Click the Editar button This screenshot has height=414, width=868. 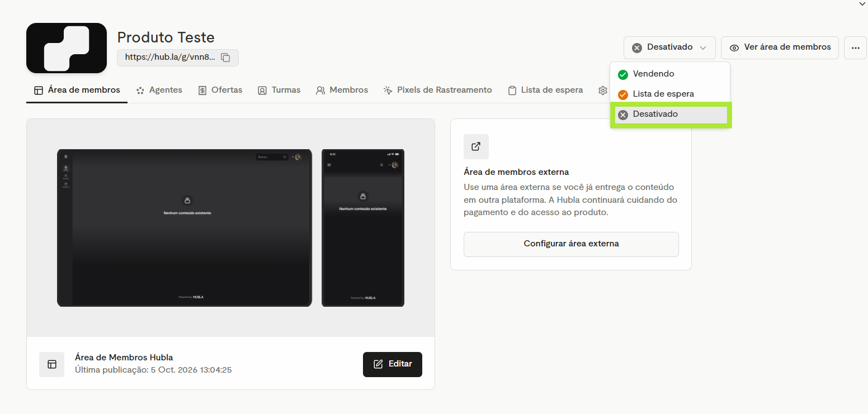(393, 364)
